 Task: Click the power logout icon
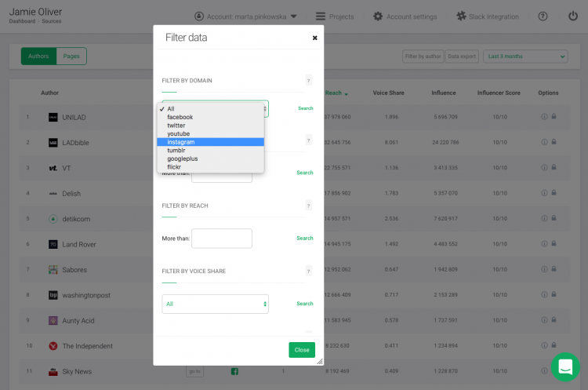coord(572,16)
